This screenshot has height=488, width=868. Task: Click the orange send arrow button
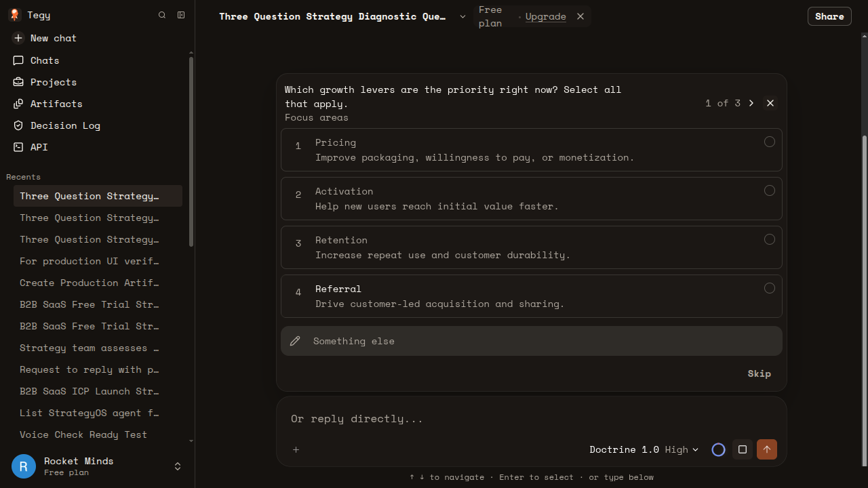(767, 449)
